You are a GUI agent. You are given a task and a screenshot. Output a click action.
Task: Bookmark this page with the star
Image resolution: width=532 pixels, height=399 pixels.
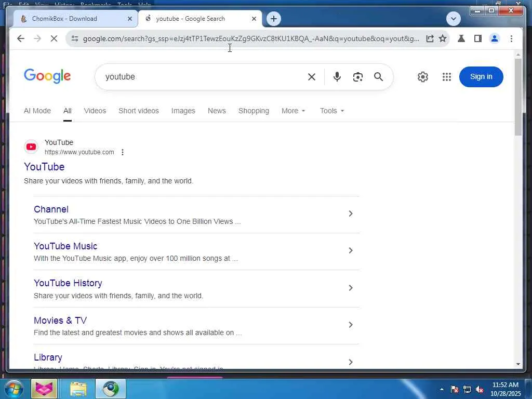[443, 38]
